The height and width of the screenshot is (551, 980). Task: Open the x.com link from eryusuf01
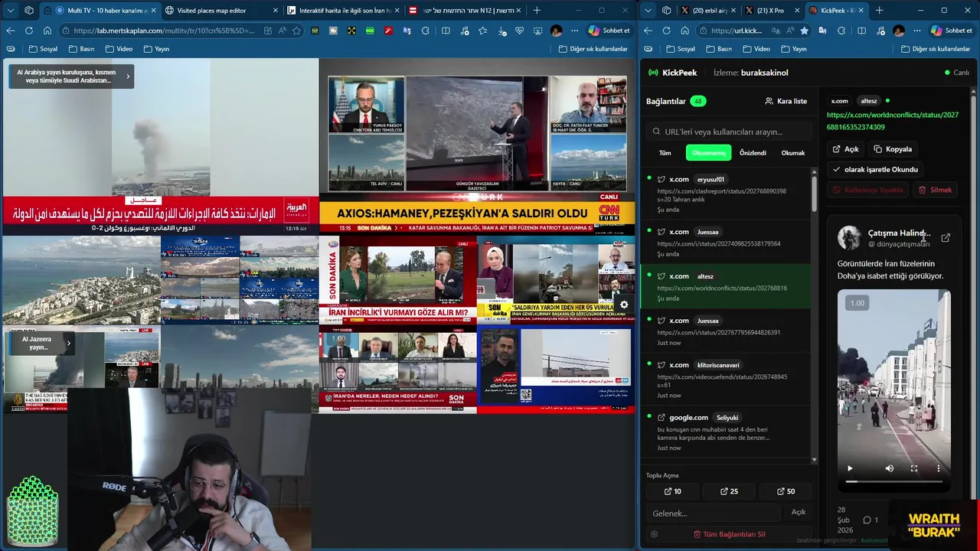pyautogui.click(x=725, y=194)
